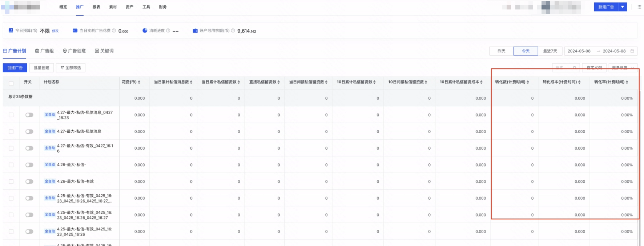Select the 最近7天 date range

tap(550, 51)
